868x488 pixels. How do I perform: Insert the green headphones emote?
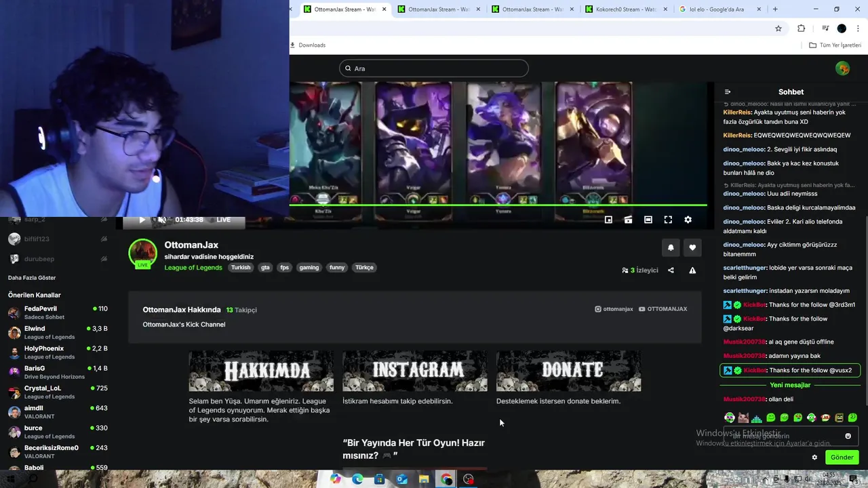point(730,418)
